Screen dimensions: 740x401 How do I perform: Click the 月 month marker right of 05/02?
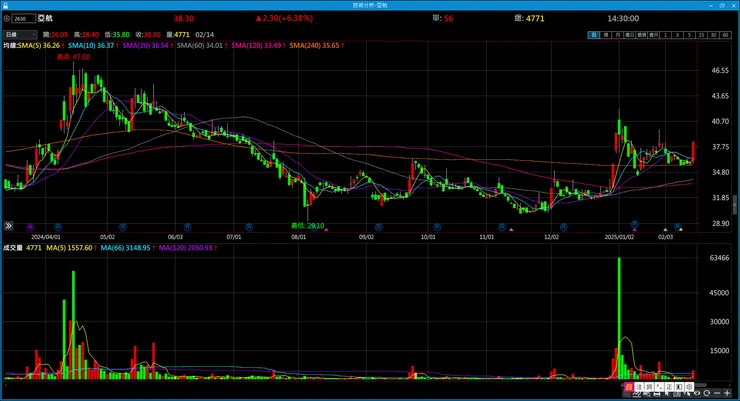pyautogui.click(x=123, y=227)
